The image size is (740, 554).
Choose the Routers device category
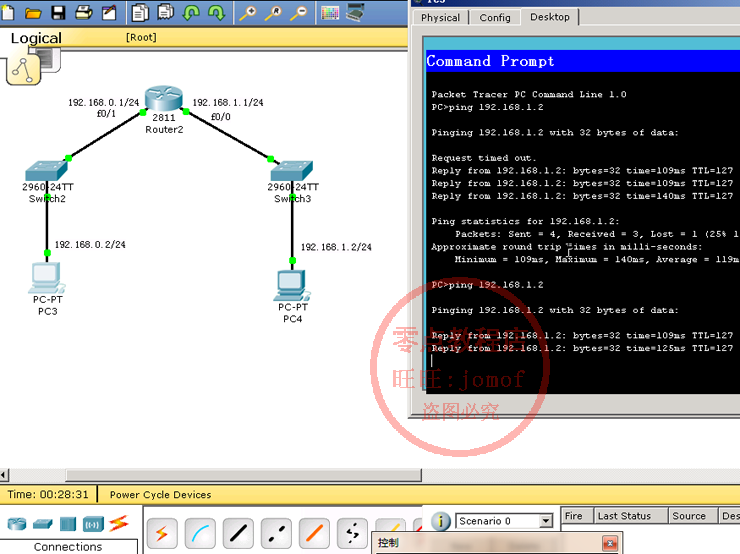(17, 523)
